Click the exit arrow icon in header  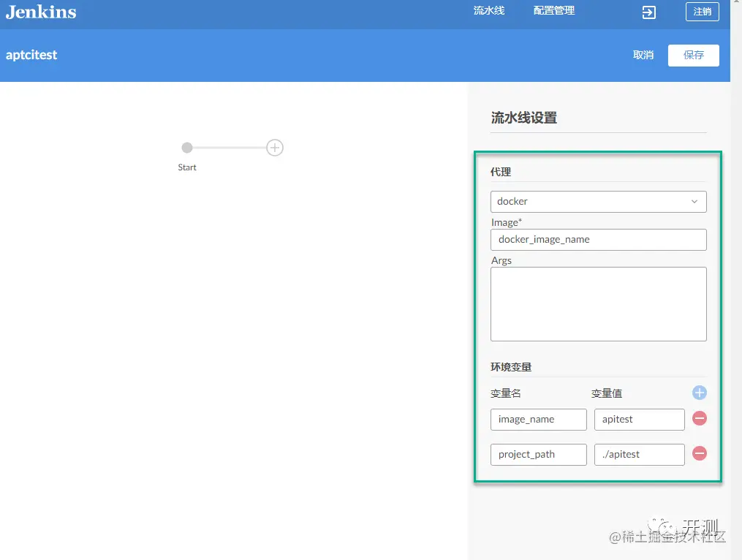(x=648, y=12)
